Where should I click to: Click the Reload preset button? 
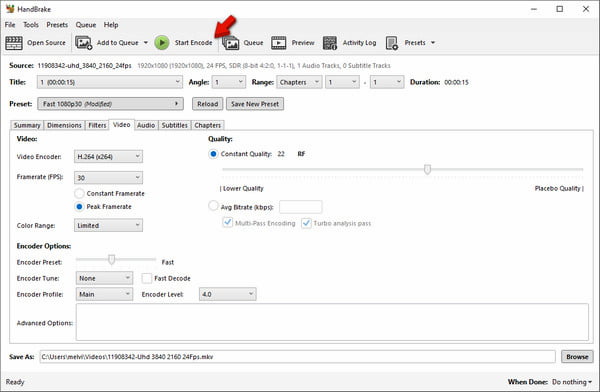coord(207,104)
